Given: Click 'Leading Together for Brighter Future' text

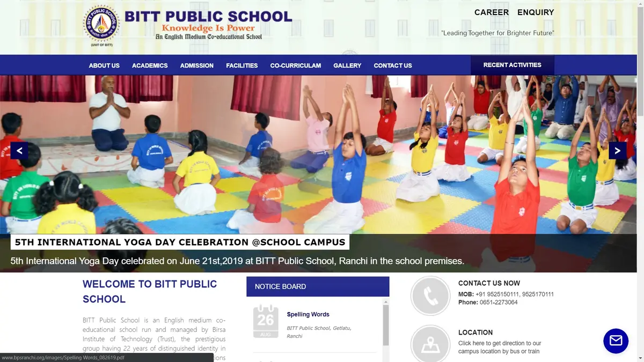Looking at the screenshot, I should tap(497, 33).
